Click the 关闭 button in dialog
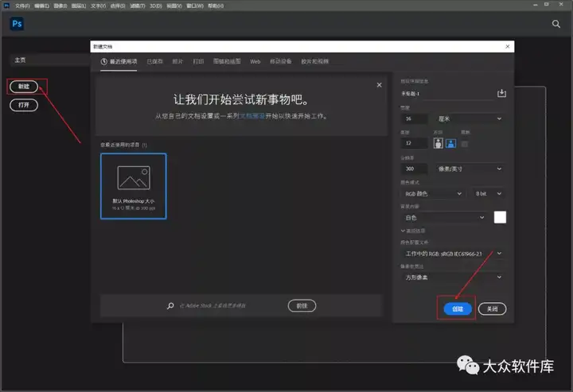Viewport: 573px width, 392px height. (493, 309)
